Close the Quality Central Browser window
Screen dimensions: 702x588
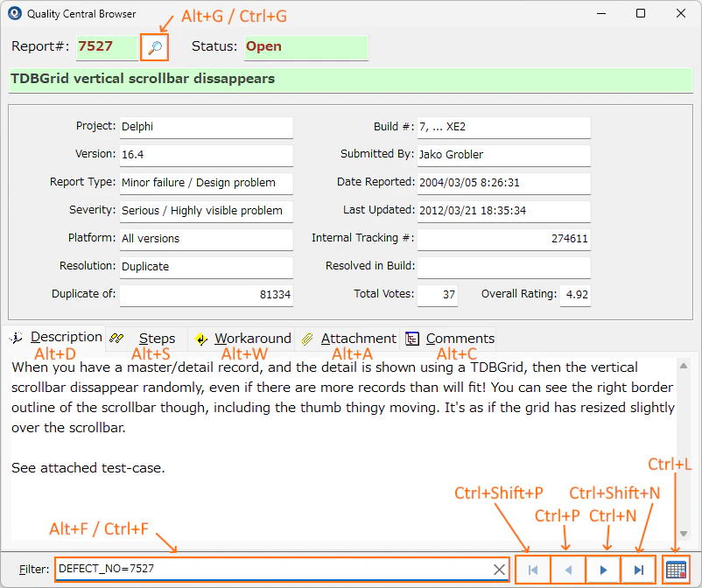point(681,13)
